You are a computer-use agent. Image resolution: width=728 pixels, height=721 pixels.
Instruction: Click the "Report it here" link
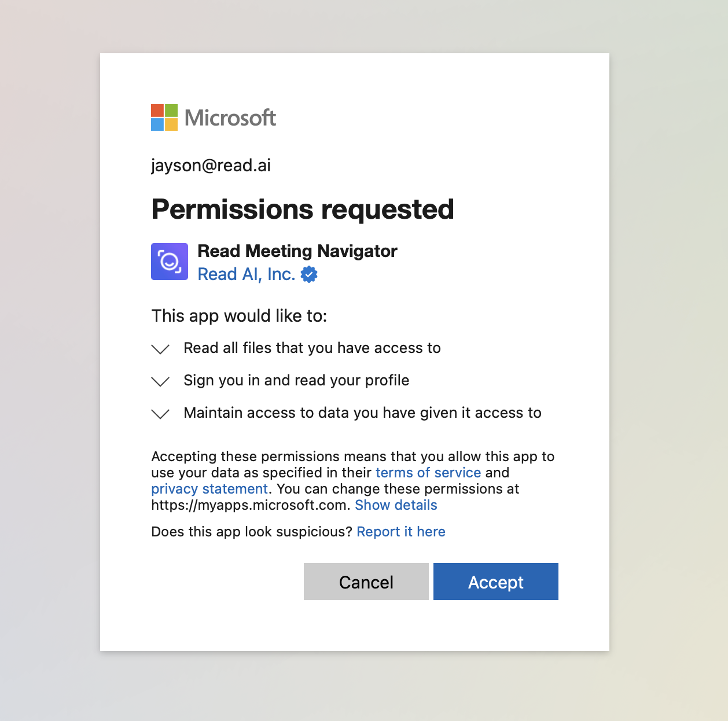point(401,532)
